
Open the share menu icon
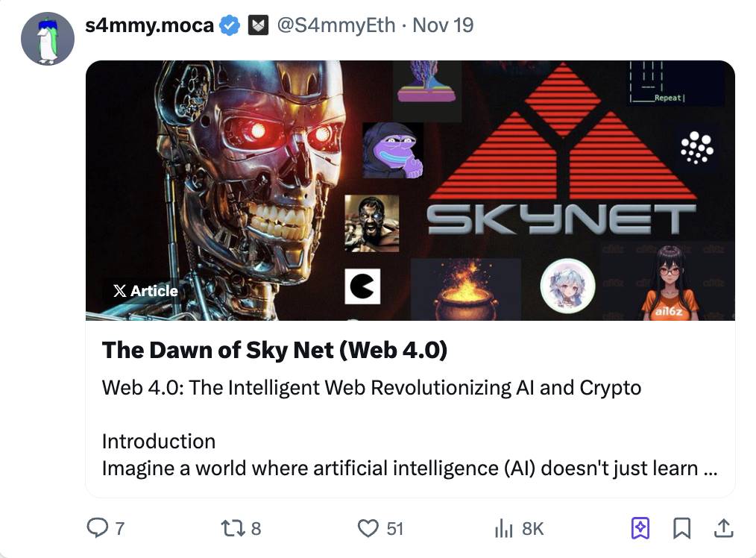pos(722,528)
